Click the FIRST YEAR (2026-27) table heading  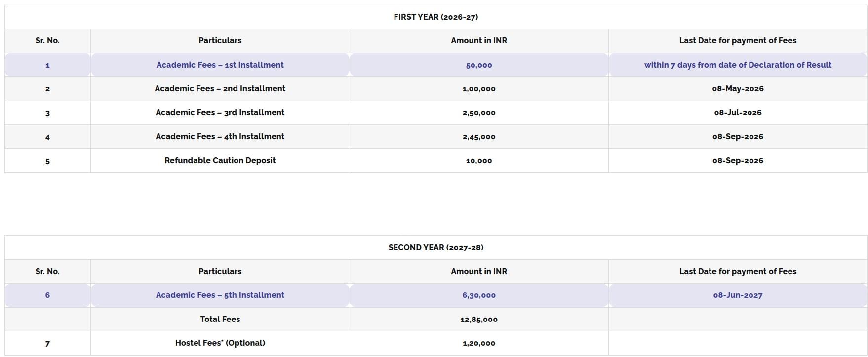click(x=435, y=17)
